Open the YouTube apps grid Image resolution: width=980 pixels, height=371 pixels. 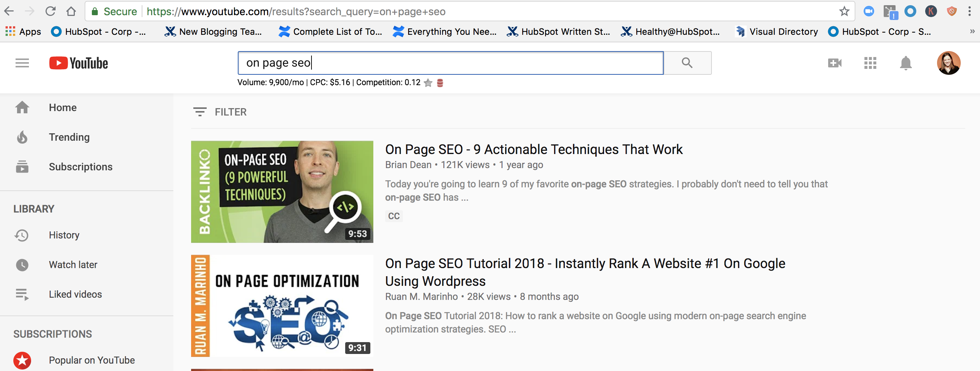tap(870, 63)
